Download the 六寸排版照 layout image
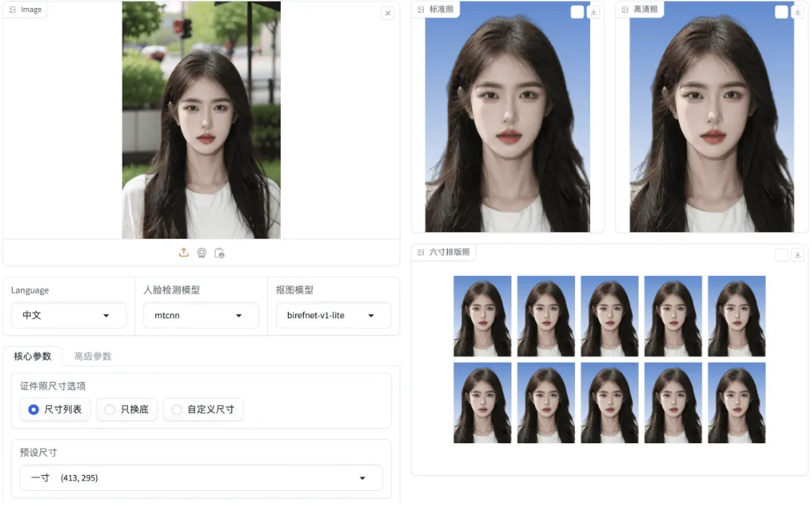 pyautogui.click(x=798, y=255)
